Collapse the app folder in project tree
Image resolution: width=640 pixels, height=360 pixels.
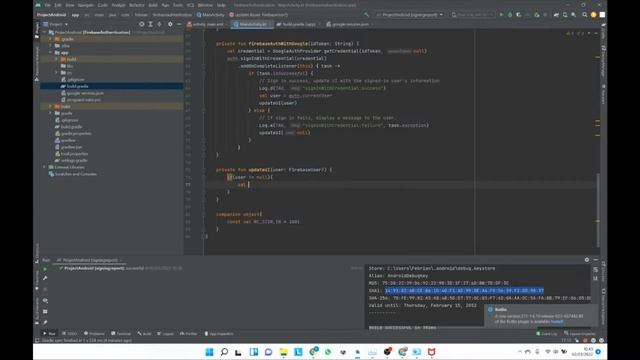coord(50,53)
